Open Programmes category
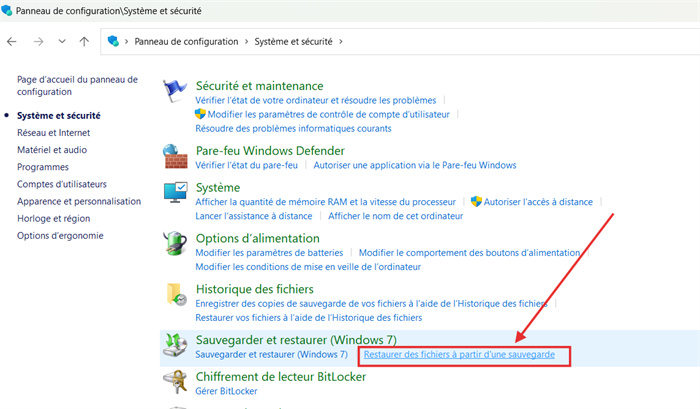Screen dimensions: 700x409 [x=43, y=167]
